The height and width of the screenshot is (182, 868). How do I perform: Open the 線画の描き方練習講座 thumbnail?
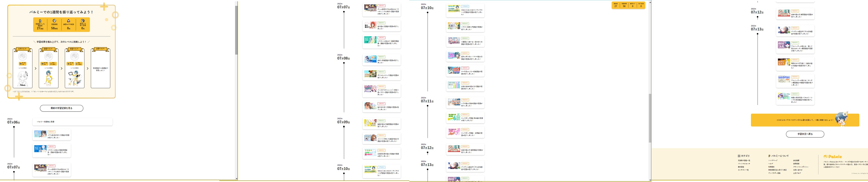(370, 123)
